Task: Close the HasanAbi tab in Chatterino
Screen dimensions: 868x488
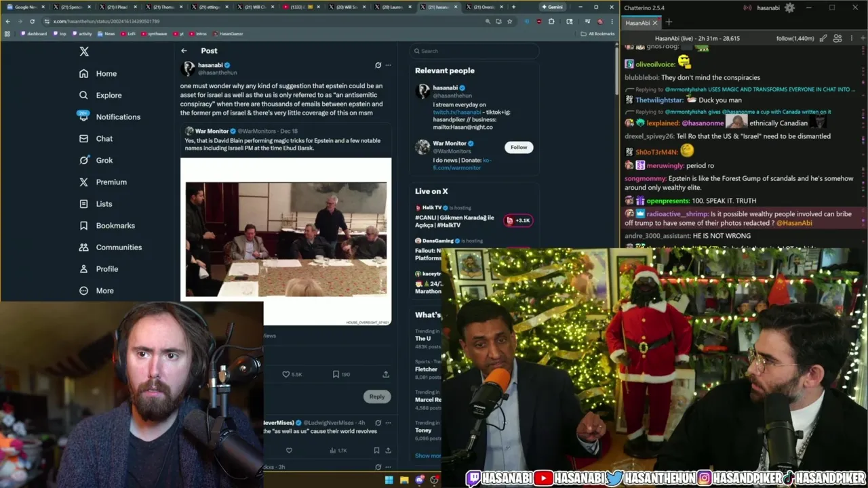Action: 655,23
